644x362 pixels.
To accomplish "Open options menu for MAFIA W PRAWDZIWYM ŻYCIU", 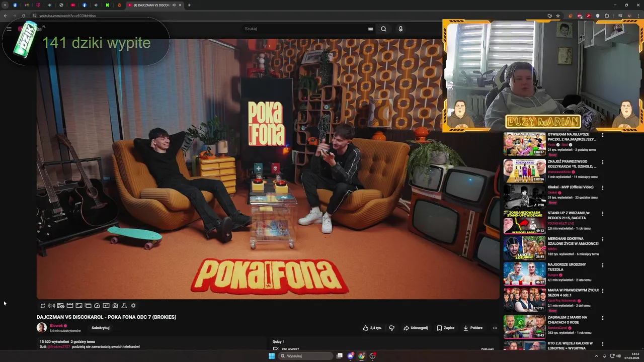I will [603, 291].
